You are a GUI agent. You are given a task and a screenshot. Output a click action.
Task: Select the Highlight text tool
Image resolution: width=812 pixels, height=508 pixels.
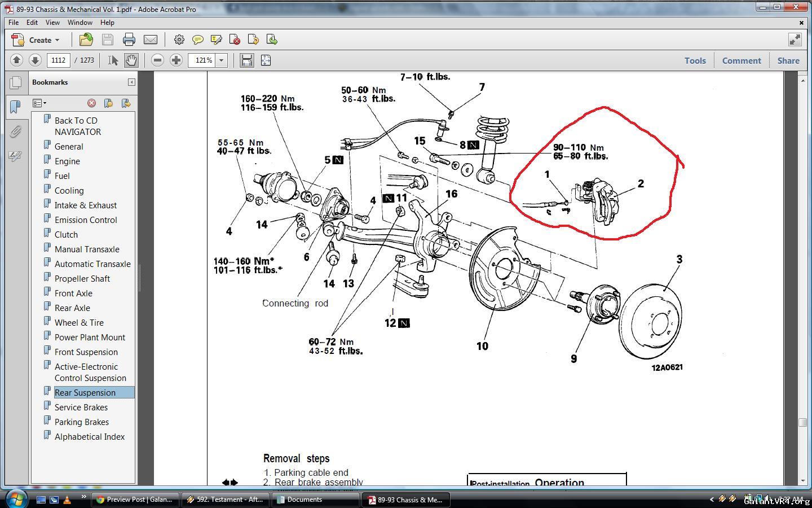tap(216, 40)
